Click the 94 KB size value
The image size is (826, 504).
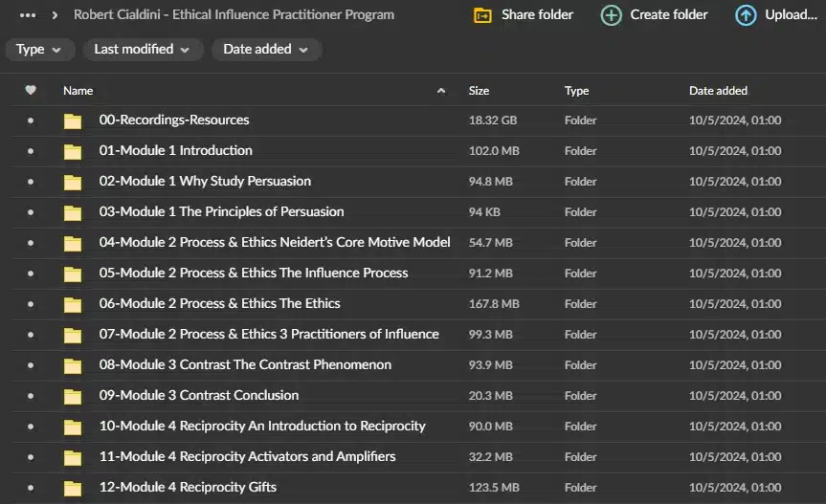(x=484, y=212)
